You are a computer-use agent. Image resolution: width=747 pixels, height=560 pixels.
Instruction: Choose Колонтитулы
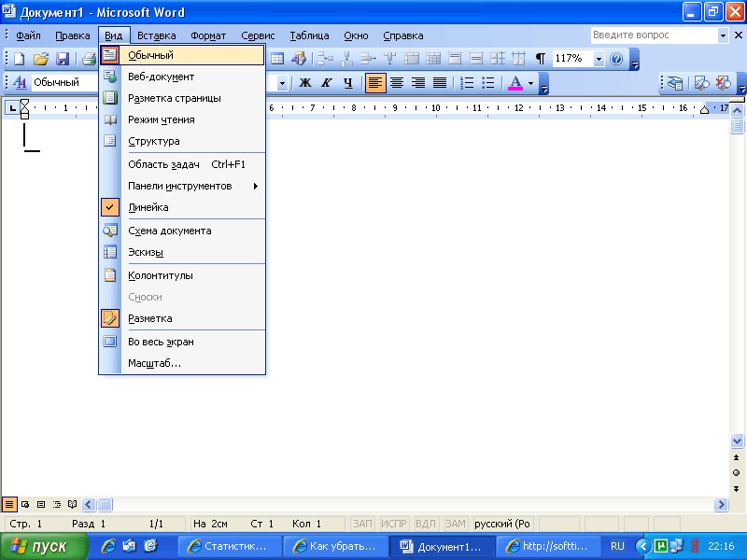point(182,275)
